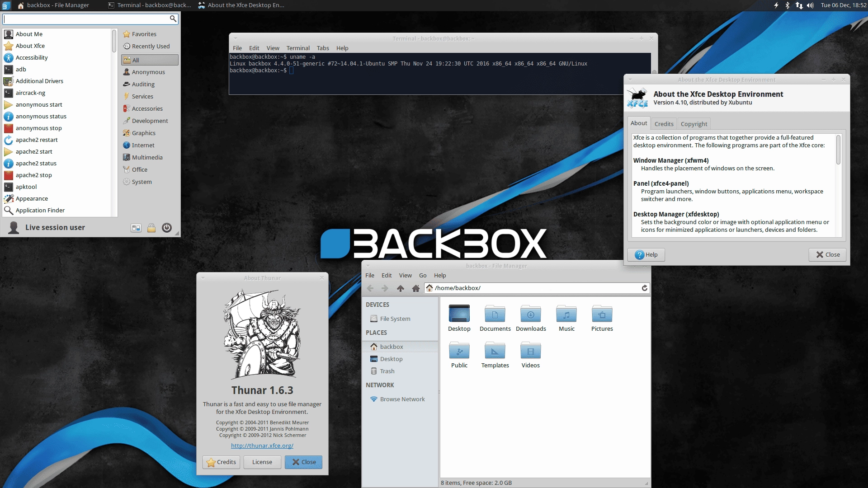Select Desktop in Places sidebar
Viewport: 868px width, 488px height.
tap(400, 359)
